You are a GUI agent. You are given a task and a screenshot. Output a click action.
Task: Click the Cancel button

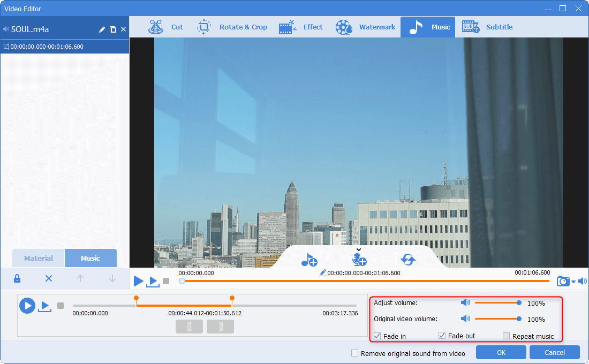(554, 352)
